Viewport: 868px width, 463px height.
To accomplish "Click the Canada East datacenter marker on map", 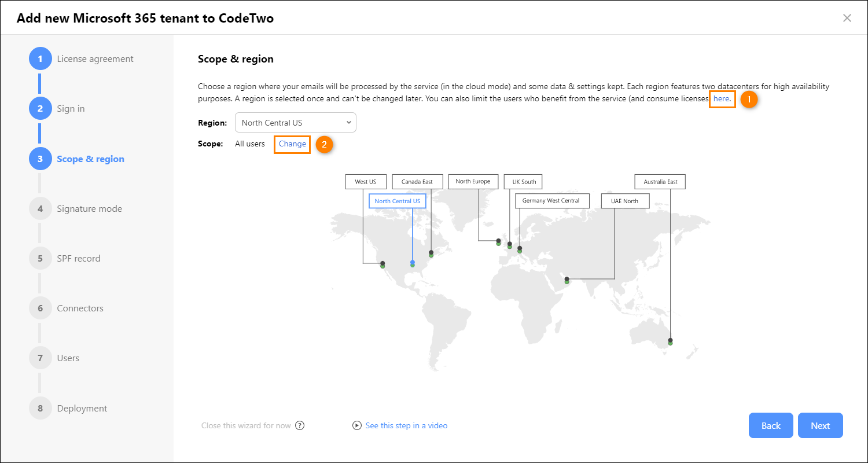I will (431, 253).
